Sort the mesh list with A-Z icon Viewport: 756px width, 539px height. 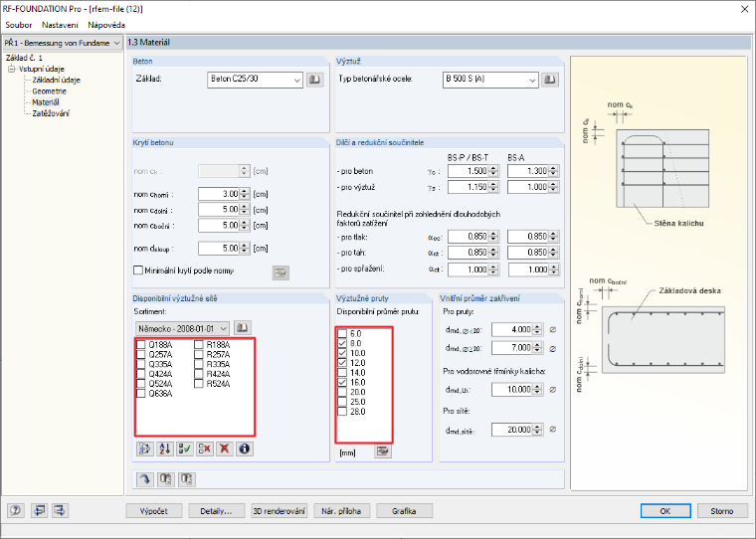165,449
